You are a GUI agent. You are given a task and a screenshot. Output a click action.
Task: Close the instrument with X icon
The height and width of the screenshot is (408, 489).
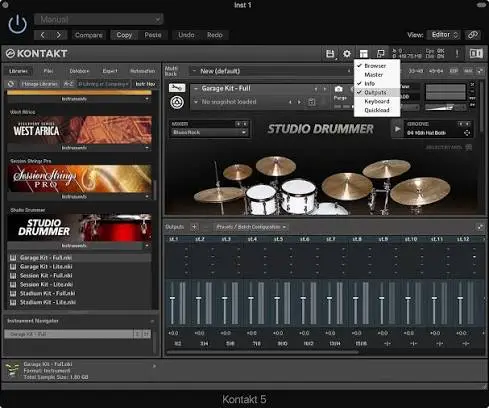click(472, 85)
